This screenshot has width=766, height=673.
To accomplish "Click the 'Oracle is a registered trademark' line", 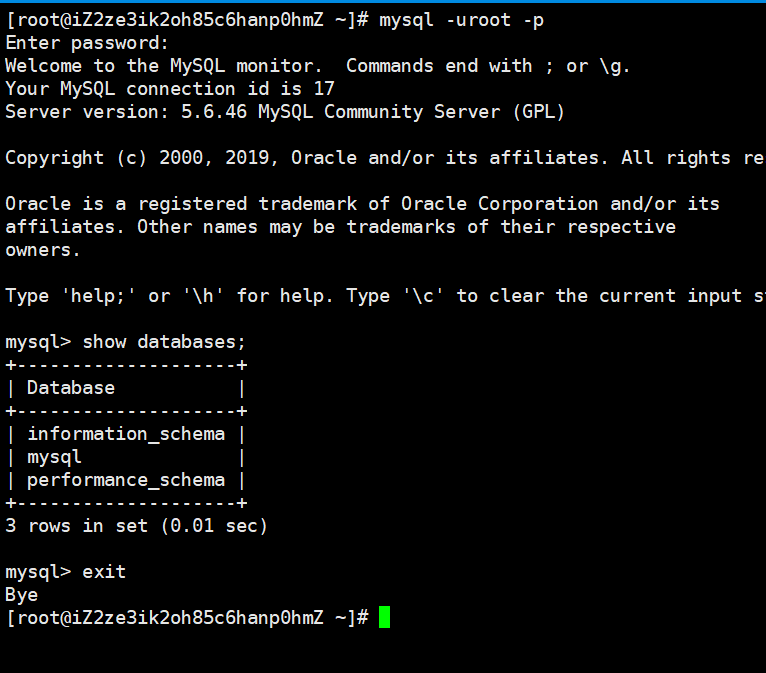I will (362, 204).
